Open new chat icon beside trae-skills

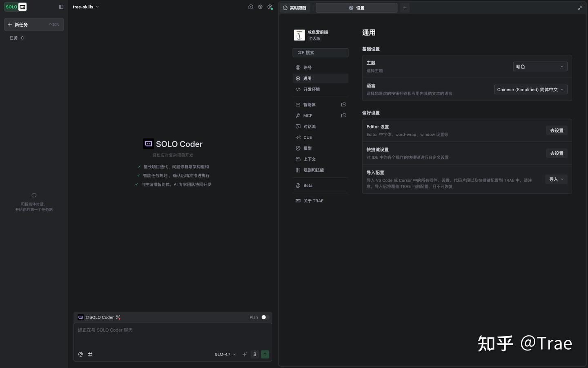(x=251, y=7)
